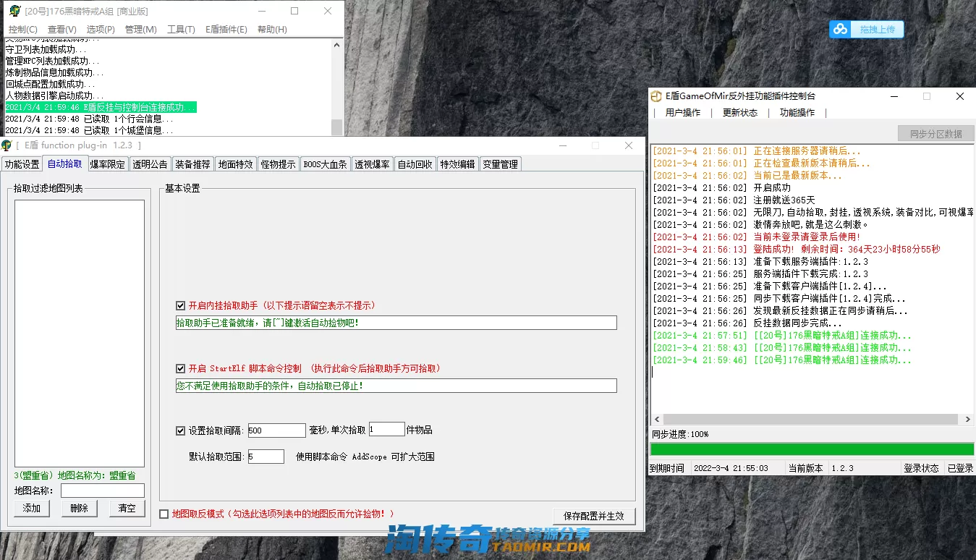This screenshot has width=976, height=560.
Task: Click the 您不满足使用拾取助手的条件 message field
Action: (x=396, y=386)
